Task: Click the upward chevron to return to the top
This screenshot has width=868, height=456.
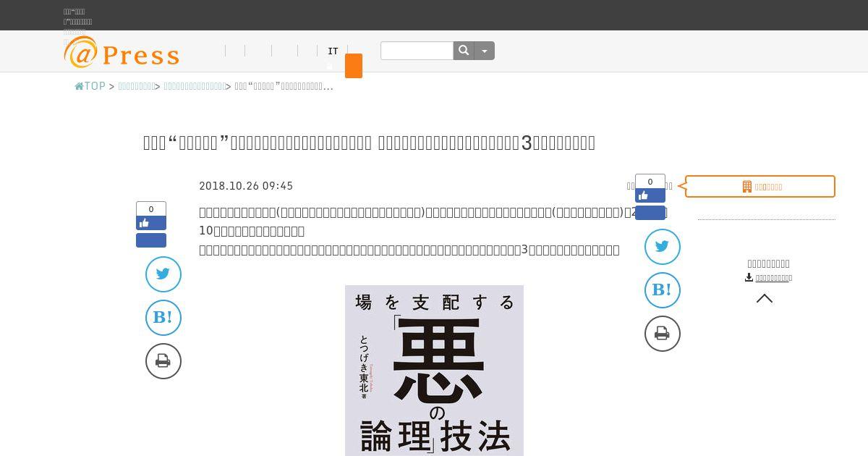Action: pyautogui.click(x=765, y=298)
